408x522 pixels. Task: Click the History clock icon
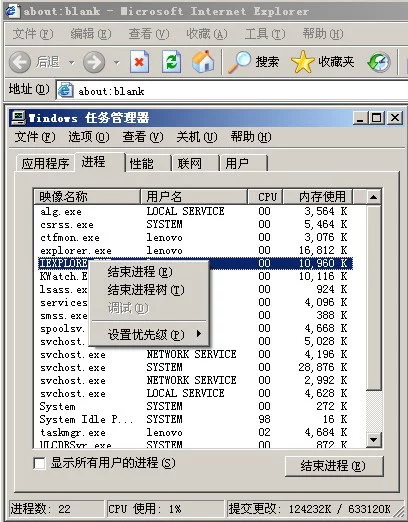(379, 62)
